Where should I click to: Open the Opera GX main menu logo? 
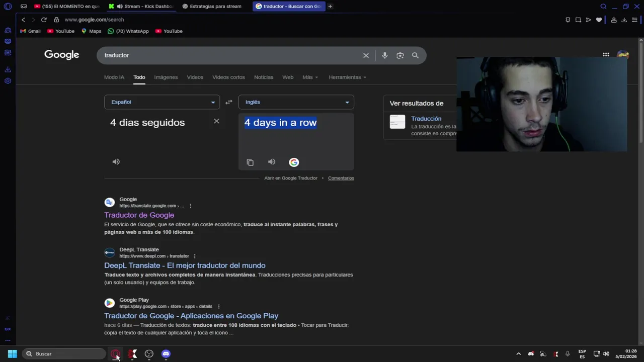click(x=8, y=7)
